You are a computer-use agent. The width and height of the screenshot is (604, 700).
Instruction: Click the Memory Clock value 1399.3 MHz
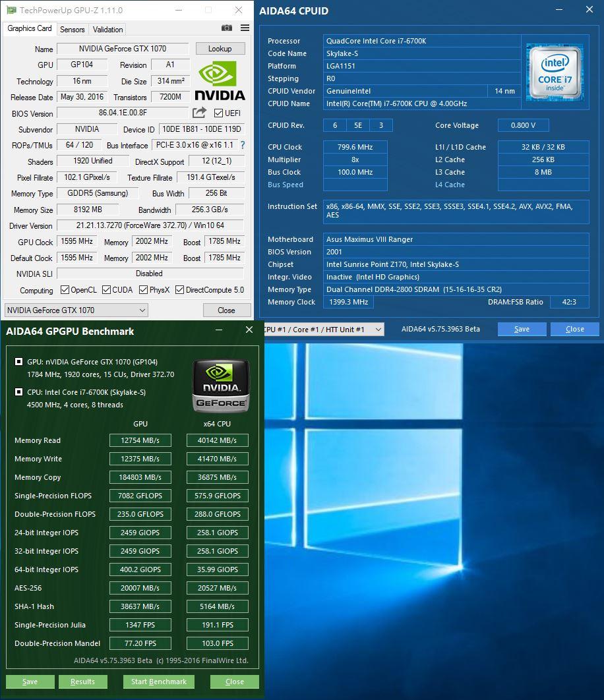(348, 302)
